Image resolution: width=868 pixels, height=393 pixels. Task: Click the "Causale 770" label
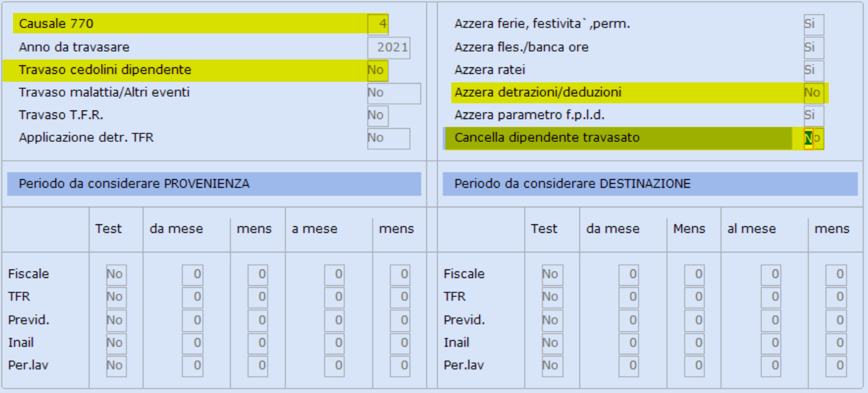(56, 24)
